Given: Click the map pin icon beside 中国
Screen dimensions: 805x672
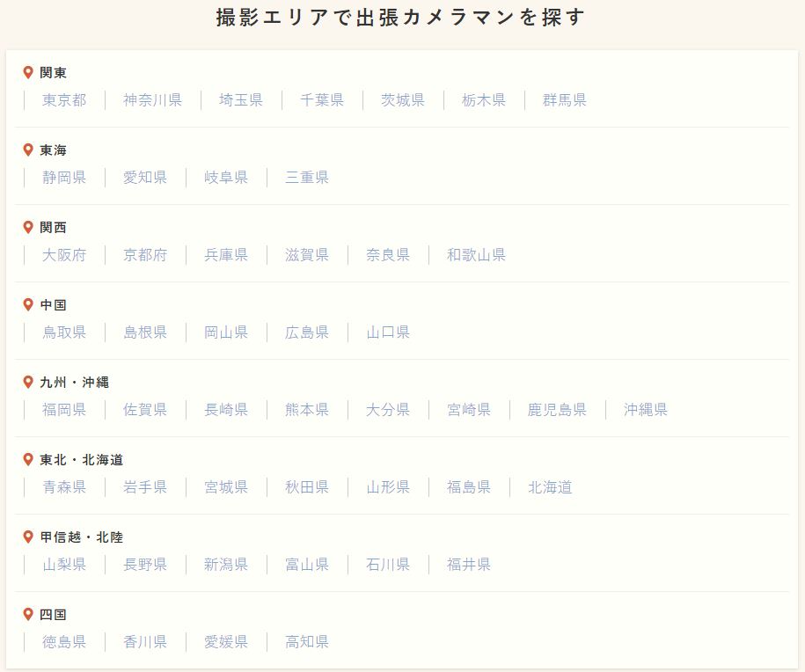Looking at the screenshot, I should (x=28, y=304).
